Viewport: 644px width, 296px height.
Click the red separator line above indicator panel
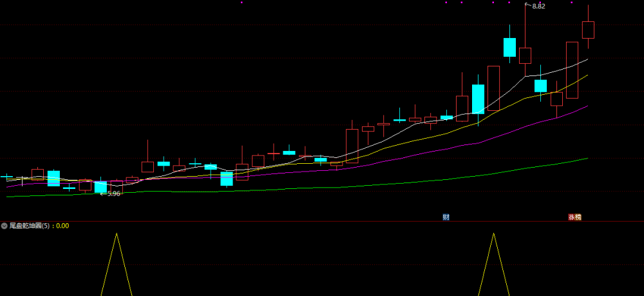click(322, 222)
